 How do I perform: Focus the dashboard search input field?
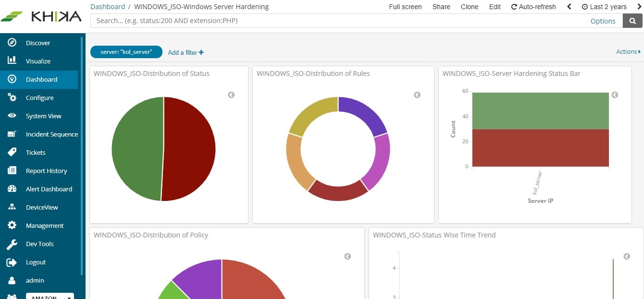[356, 21]
